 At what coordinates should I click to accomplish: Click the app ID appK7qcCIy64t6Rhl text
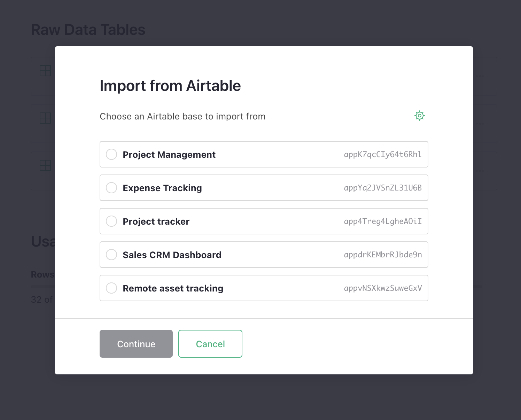[382, 154]
